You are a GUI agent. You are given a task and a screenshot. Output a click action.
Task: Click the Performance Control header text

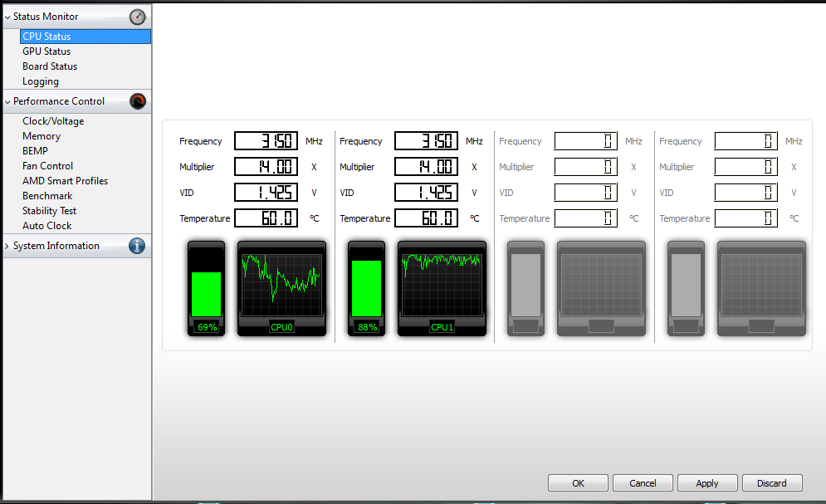click(58, 101)
